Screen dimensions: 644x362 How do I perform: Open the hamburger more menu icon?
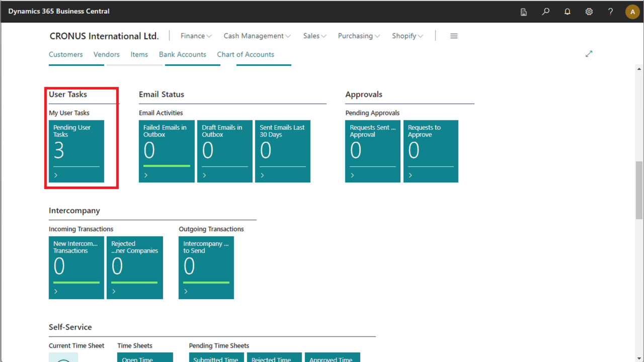click(x=454, y=36)
